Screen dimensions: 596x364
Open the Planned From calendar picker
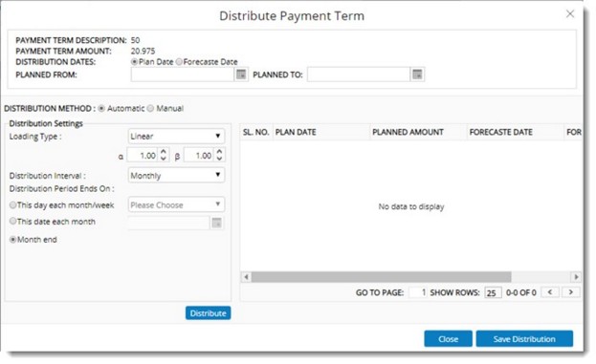point(241,75)
